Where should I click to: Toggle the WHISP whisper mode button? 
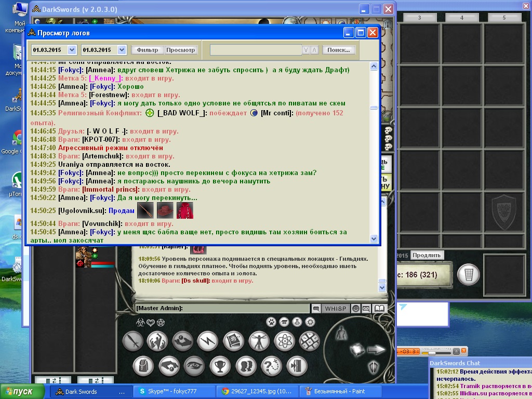(x=336, y=309)
